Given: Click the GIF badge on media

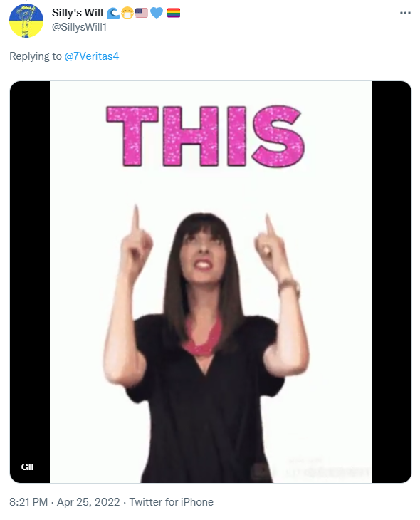Looking at the screenshot, I should pos(28,467).
